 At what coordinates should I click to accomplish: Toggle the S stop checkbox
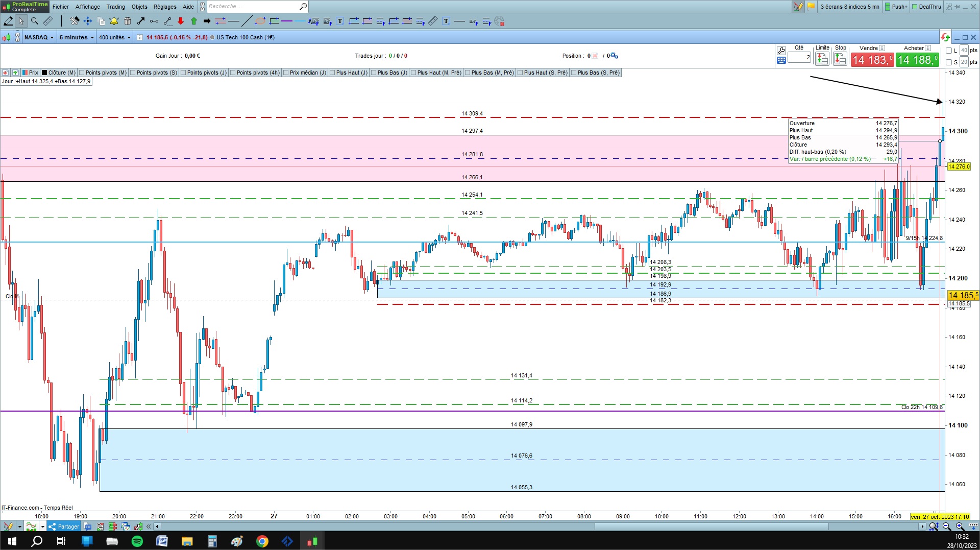tap(949, 62)
